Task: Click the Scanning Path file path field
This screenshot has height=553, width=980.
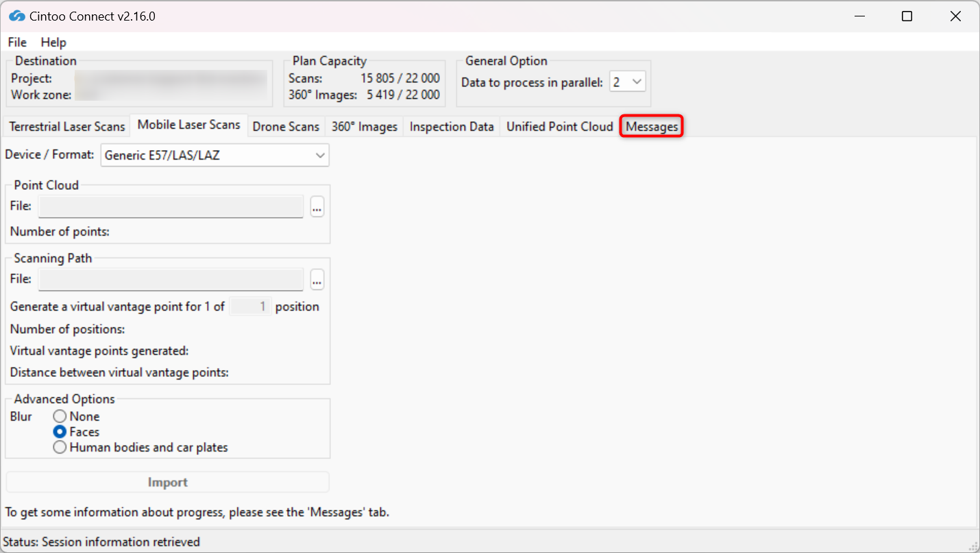Action: point(171,280)
